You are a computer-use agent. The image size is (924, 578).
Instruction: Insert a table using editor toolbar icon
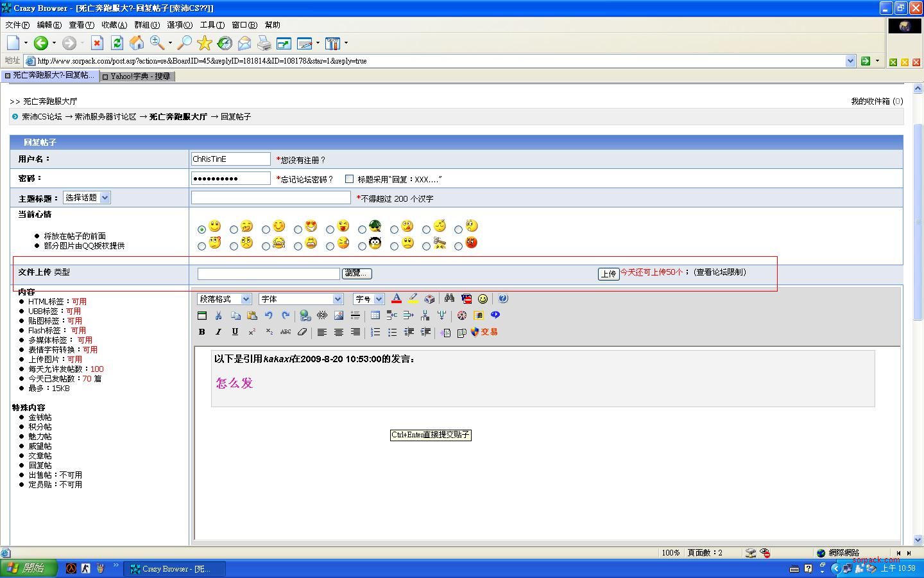[x=375, y=315]
